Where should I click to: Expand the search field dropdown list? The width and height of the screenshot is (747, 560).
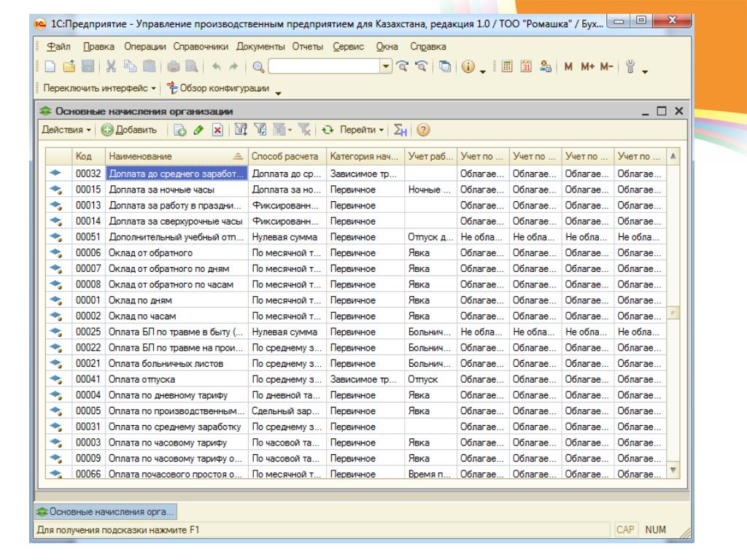386,66
